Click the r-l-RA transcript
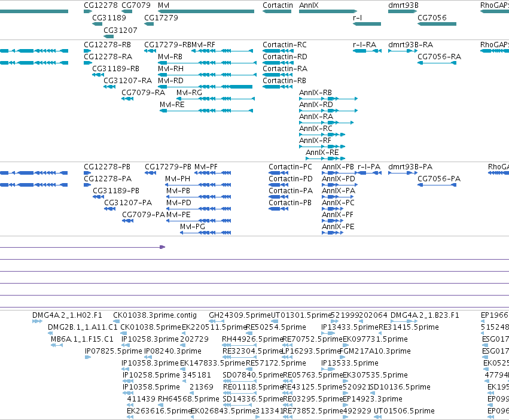Image resolution: width=509 pixels, height=420 pixels. tap(367, 51)
